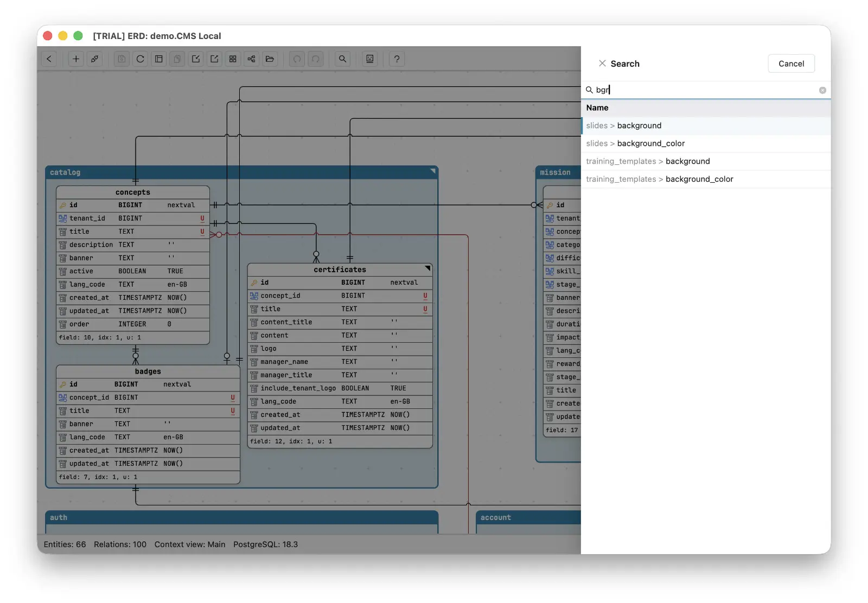Clear the search text with the round x icon
Screen dimensions: 868x603
822,91
